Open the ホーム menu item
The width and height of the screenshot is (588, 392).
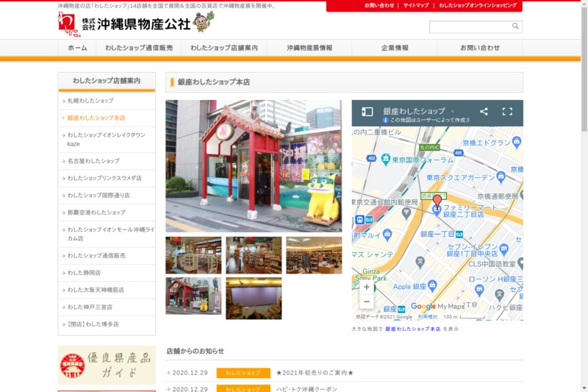(77, 48)
